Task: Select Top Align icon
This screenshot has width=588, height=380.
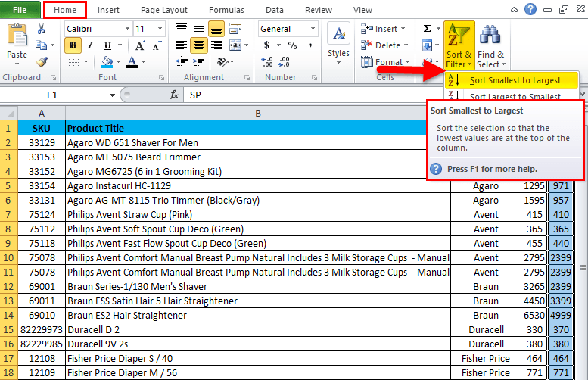Action: pyautogui.click(x=182, y=28)
